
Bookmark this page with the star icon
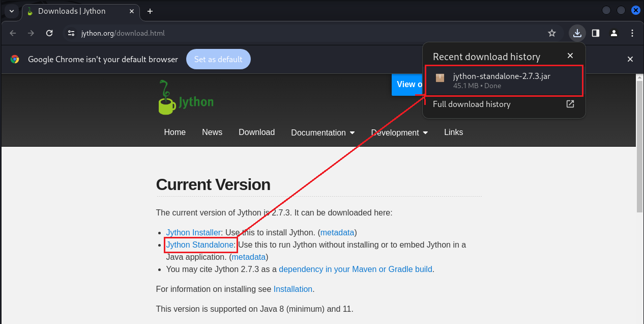click(x=552, y=33)
